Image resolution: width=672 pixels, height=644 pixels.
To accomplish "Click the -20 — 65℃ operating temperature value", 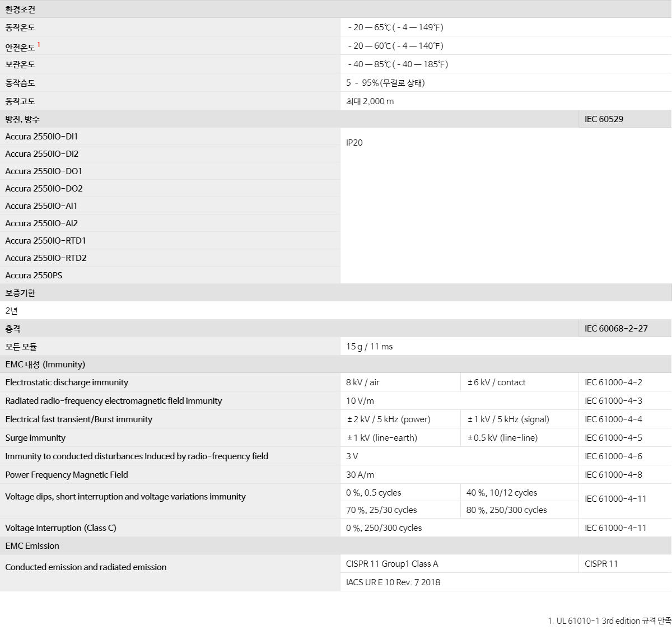I will (395, 27).
